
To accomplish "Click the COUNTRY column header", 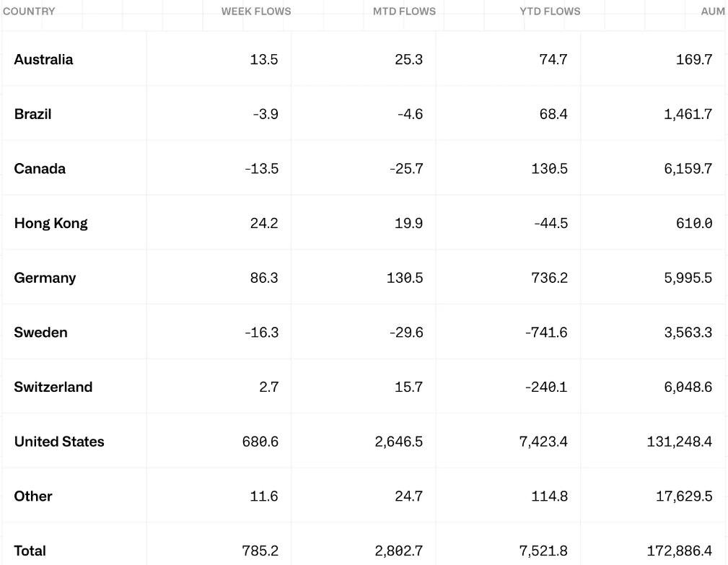I will [29, 11].
